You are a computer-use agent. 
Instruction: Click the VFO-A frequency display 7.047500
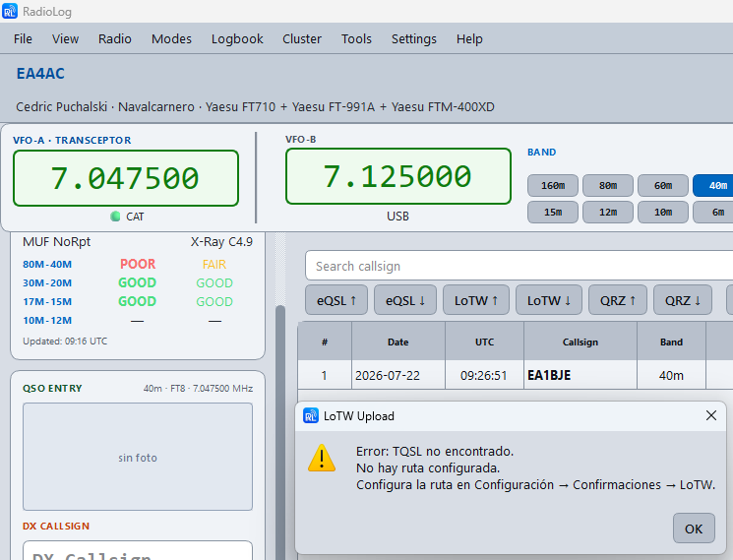click(126, 178)
